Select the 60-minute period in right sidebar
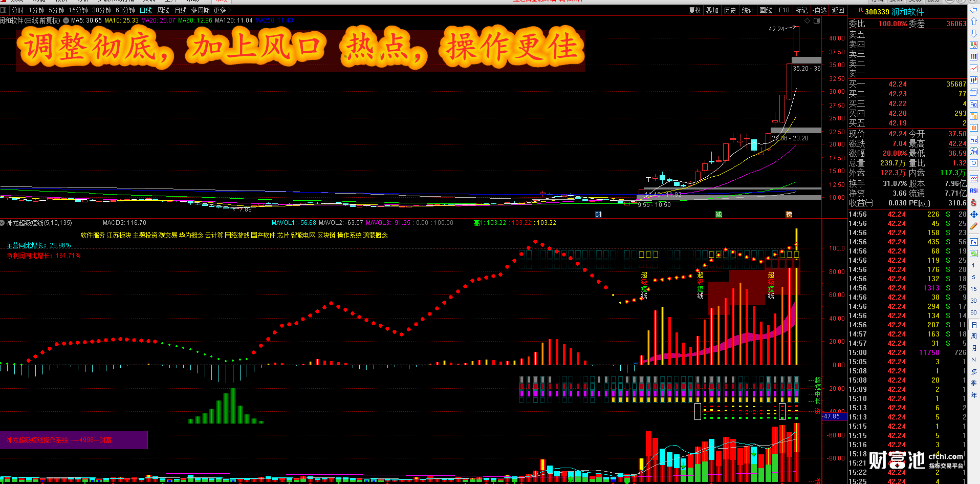This screenshot has height=484, width=980. click(x=973, y=312)
